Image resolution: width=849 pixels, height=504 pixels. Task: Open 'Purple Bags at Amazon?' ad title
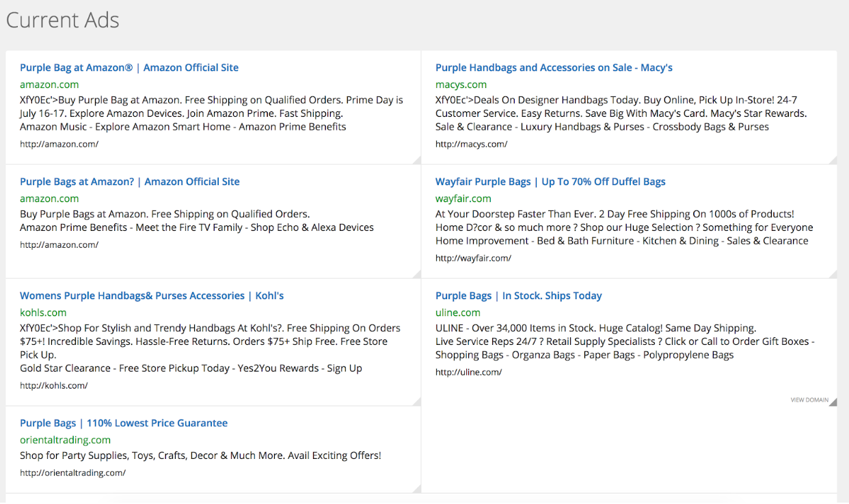[x=130, y=182]
